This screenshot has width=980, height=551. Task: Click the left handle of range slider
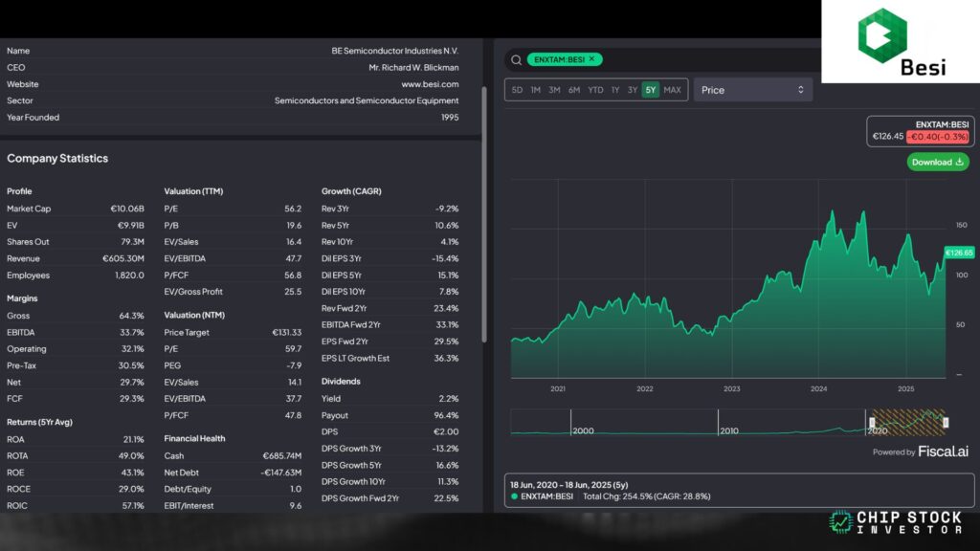pos(872,422)
